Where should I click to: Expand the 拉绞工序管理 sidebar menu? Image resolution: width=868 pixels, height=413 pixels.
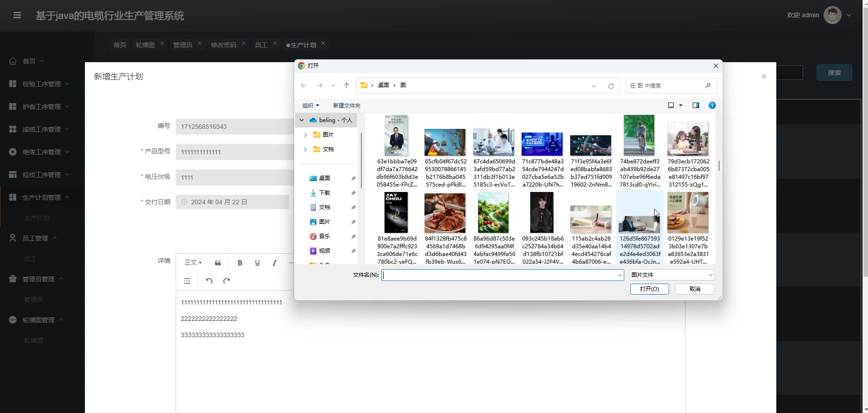[x=42, y=175]
